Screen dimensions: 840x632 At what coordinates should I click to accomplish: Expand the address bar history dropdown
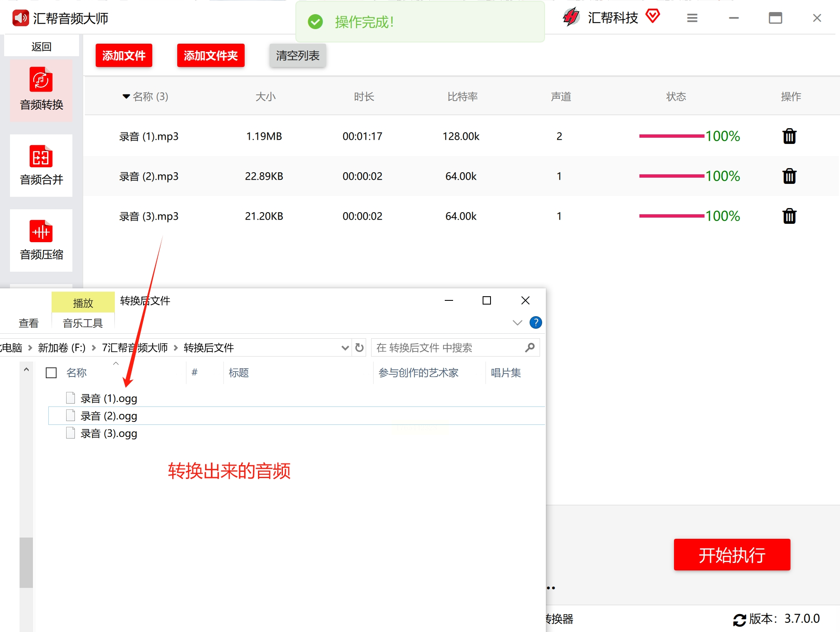[x=344, y=347]
